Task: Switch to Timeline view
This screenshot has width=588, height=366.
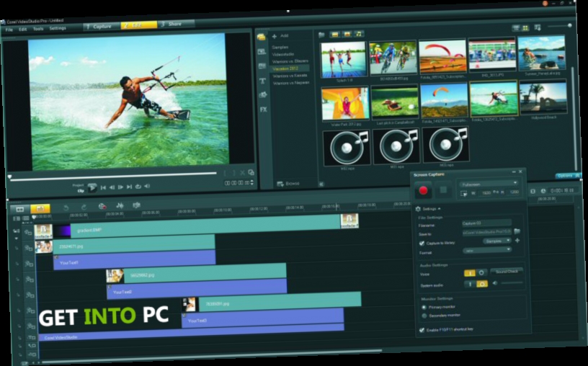Action: tap(40, 208)
